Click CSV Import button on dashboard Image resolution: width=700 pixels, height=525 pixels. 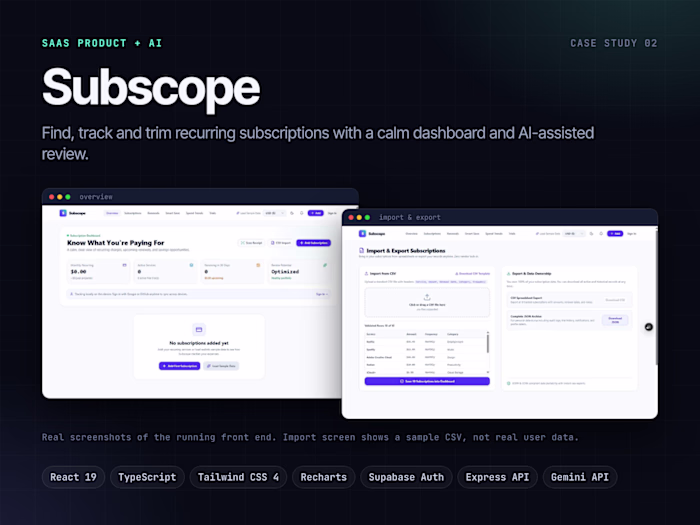point(281,243)
